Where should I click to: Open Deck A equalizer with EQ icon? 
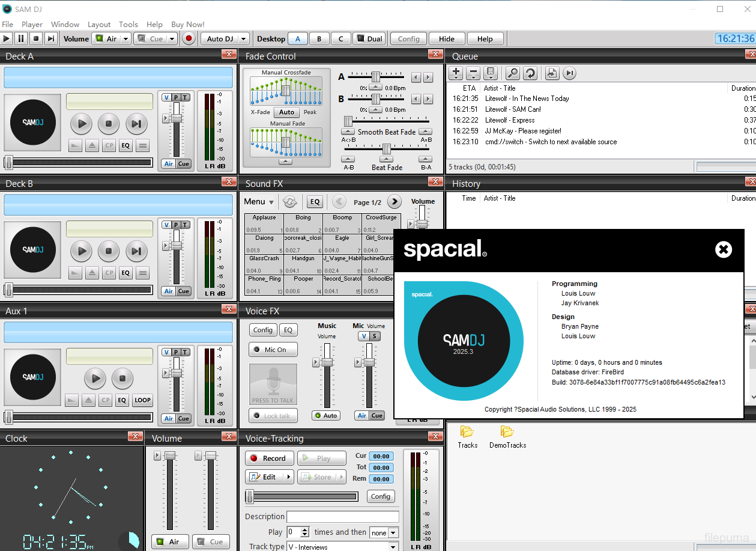(x=125, y=145)
